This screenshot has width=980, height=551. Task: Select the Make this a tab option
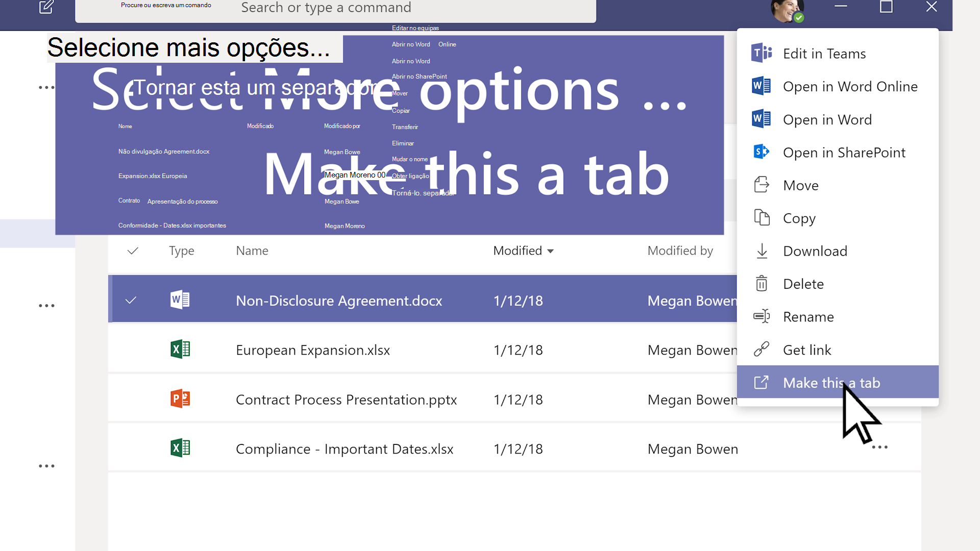coord(831,382)
